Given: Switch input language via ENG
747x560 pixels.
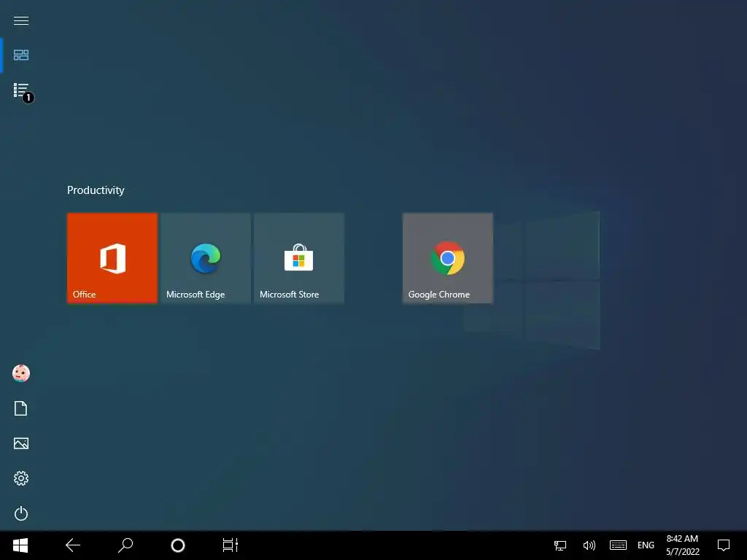Looking at the screenshot, I should [646, 545].
